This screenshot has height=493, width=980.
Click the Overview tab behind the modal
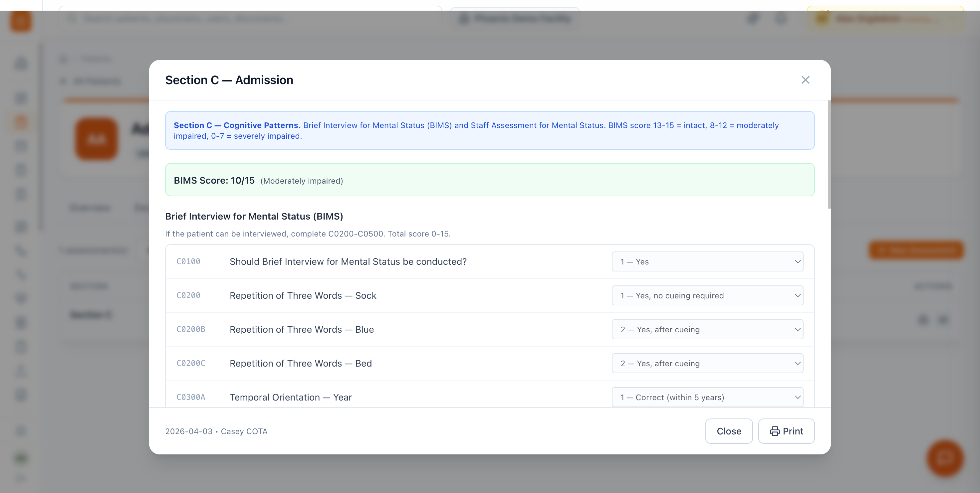(x=90, y=208)
